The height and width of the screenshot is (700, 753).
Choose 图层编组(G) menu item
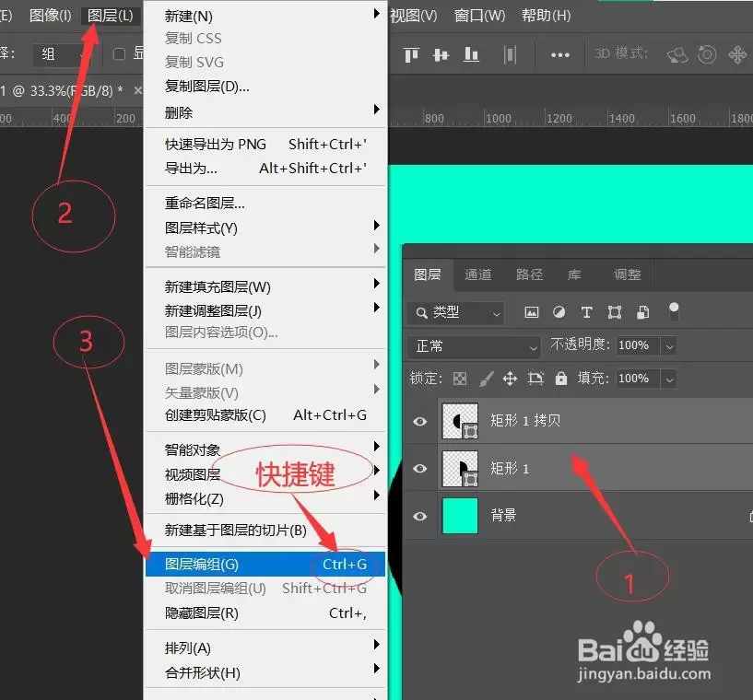point(265,565)
